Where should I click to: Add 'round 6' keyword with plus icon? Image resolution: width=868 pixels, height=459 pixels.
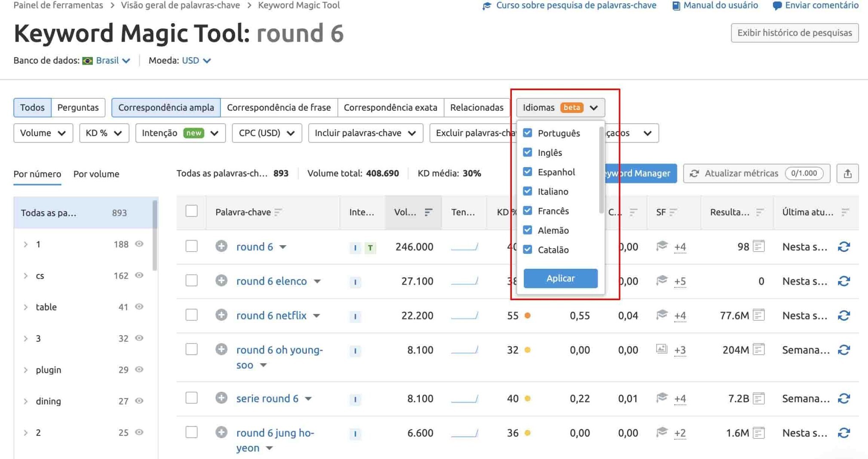point(221,246)
